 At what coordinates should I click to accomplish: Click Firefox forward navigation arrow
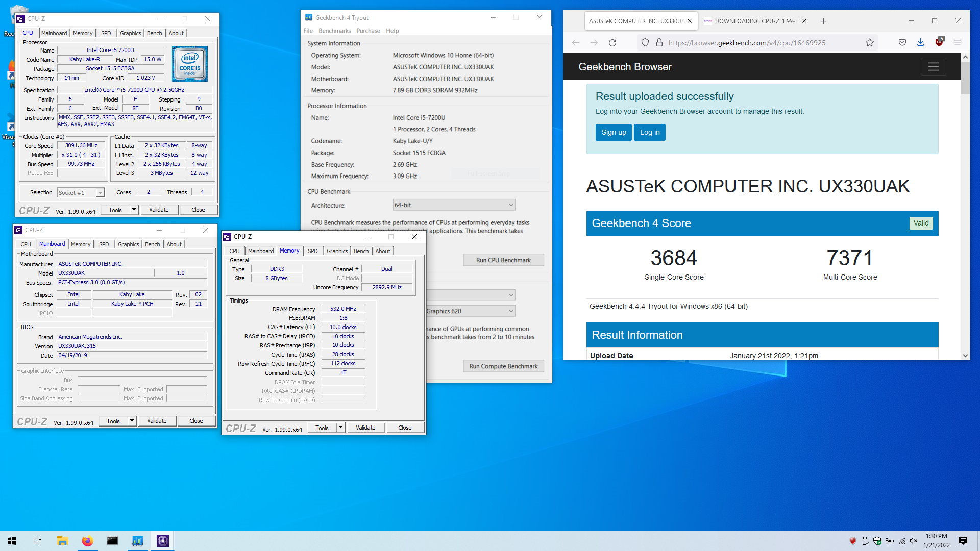(x=594, y=43)
